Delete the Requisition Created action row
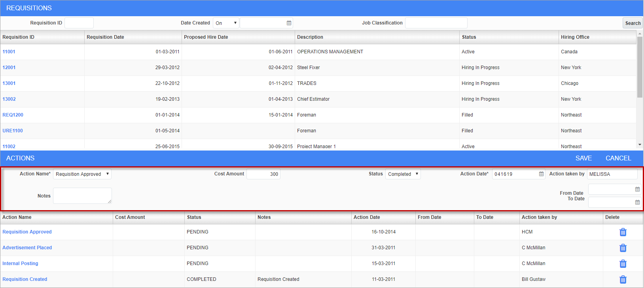 pos(623,280)
